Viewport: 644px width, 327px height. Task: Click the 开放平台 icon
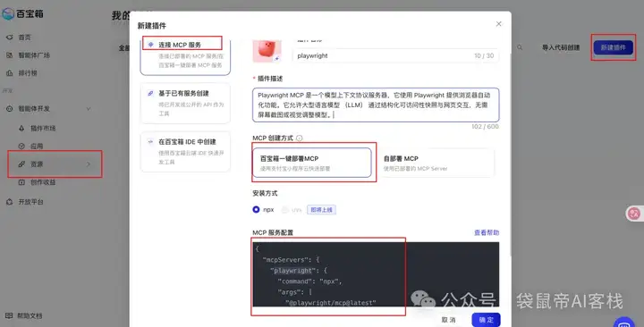point(10,202)
